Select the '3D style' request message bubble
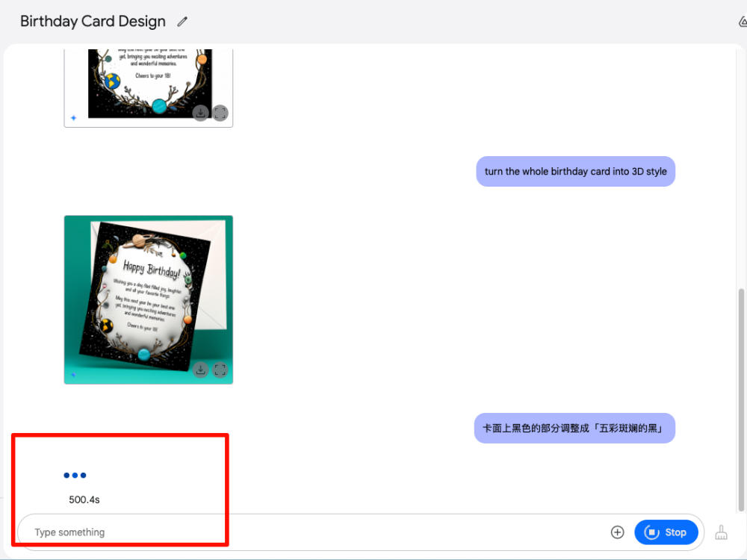The width and height of the screenshot is (747, 560). point(575,172)
